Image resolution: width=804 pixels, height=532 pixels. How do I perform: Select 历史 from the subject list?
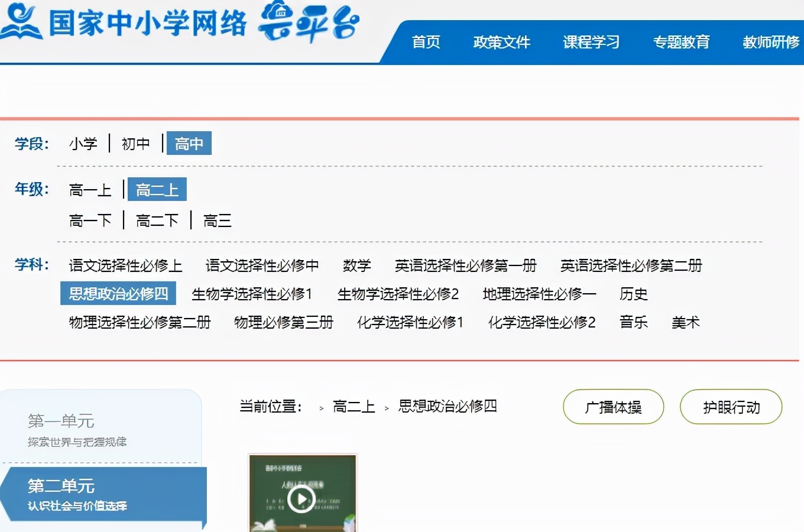(x=634, y=294)
